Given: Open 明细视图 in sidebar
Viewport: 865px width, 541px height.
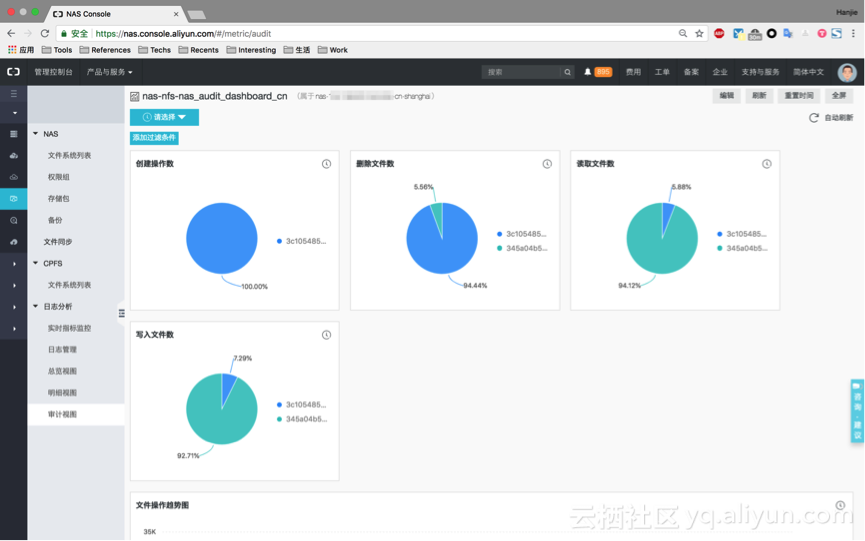Looking at the screenshot, I should click(62, 393).
